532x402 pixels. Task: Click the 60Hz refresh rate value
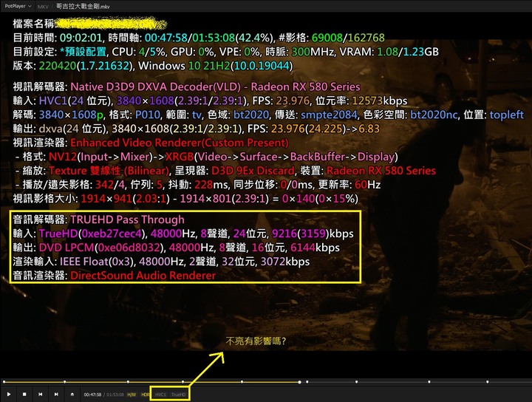coord(367,185)
